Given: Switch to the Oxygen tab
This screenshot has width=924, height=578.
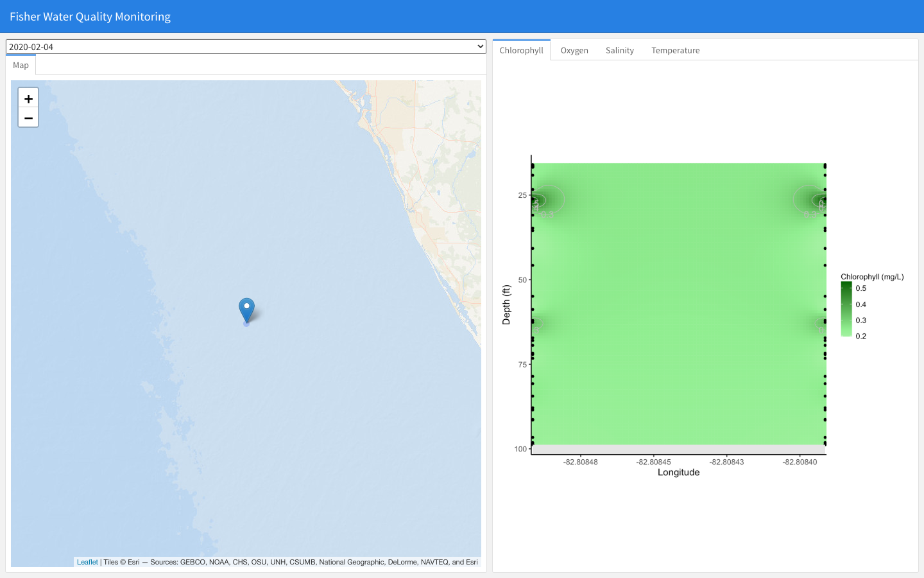Looking at the screenshot, I should point(574,50).
